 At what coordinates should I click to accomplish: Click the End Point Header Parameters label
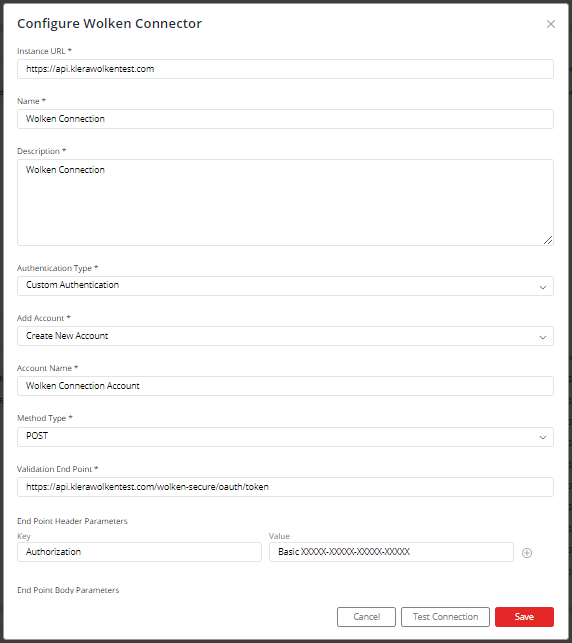pyautogui.click(x=72, y=521)
